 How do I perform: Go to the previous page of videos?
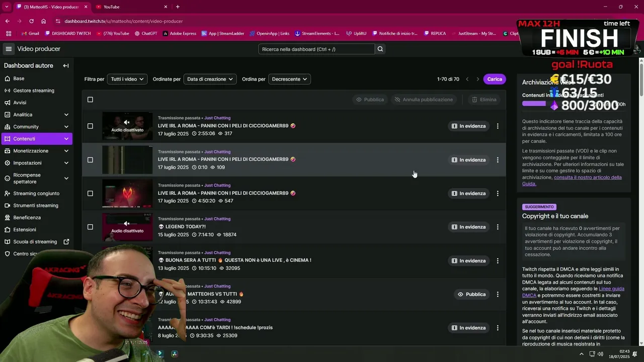pyautogui.click(x=467, y=79)
